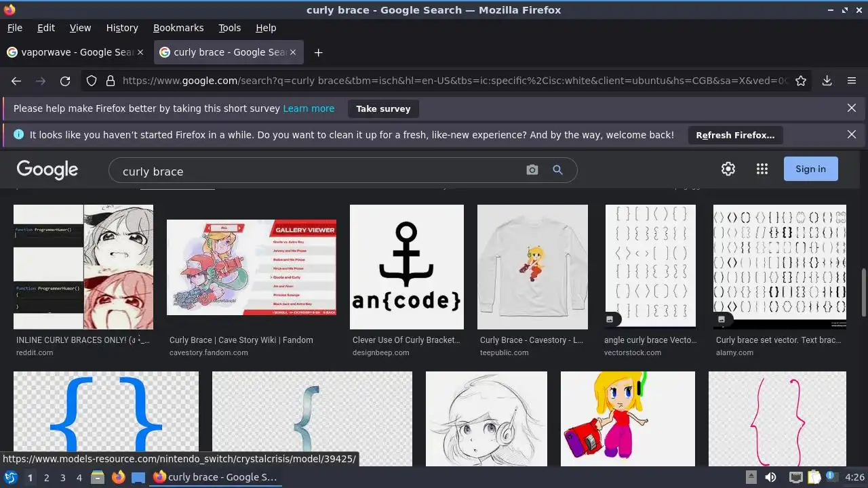
Task: Open the Learn more link
Action: coord(309,108)
